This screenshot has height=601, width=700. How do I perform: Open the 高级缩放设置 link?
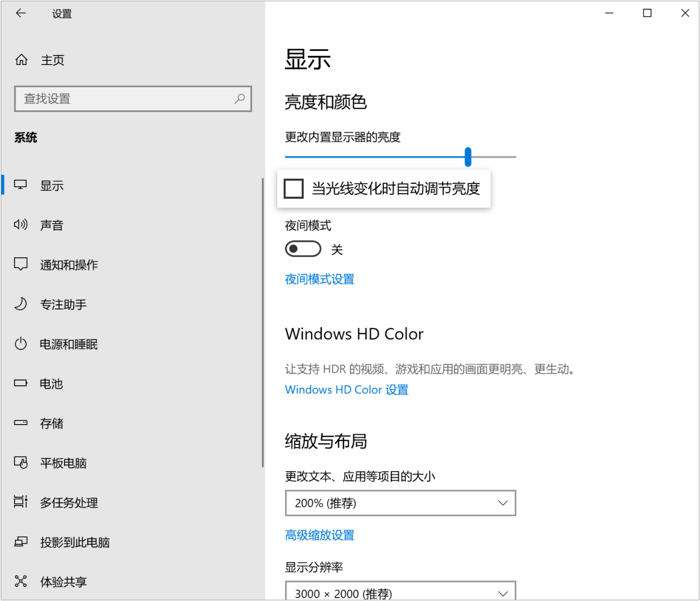[x=319, y=535]
